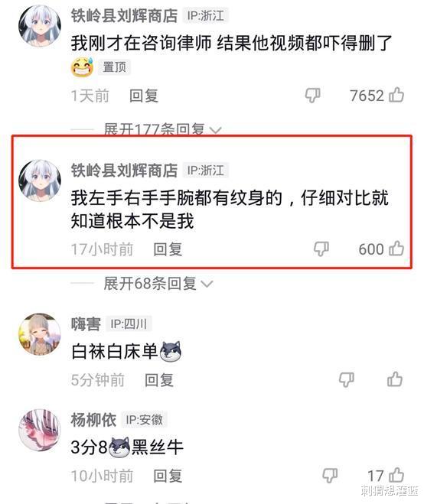Reply to the comment posted 17小时前
This screenshot has height=504, width=424.
(168, 249)
